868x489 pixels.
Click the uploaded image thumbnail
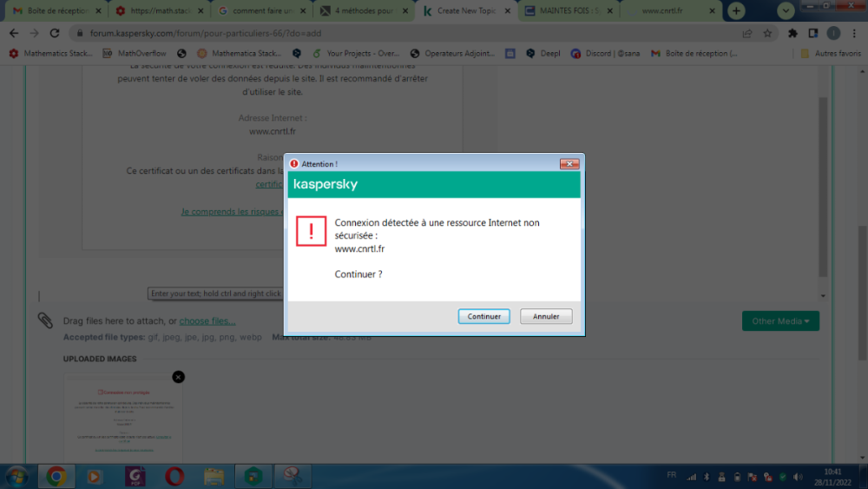[123, 420]
